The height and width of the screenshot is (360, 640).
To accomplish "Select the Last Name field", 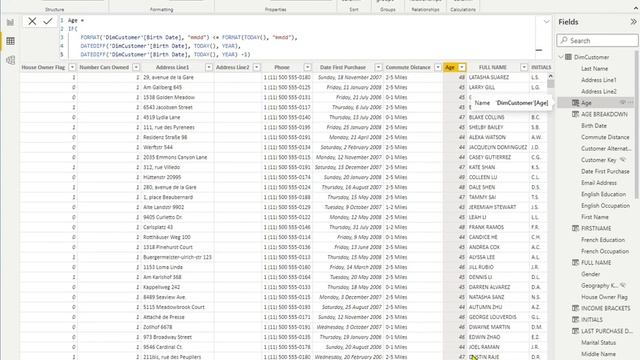I will pos(594,69).
